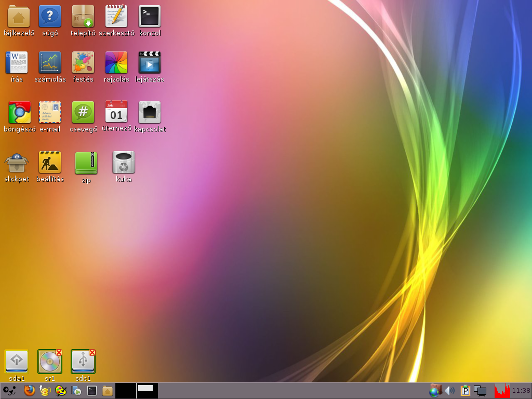
Task: Open the sdc1 USB drive icon
Action: [x=83, y=362]
